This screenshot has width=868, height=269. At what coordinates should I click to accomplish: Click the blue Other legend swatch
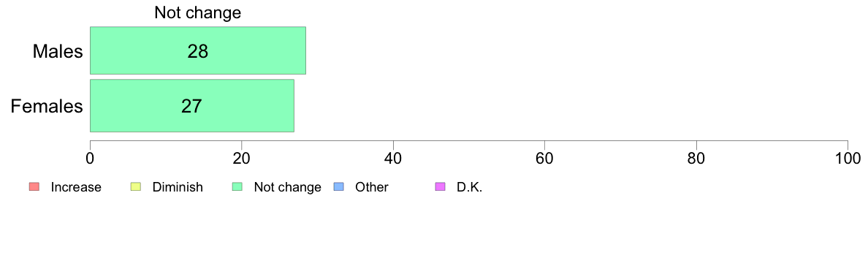[339, 187]
